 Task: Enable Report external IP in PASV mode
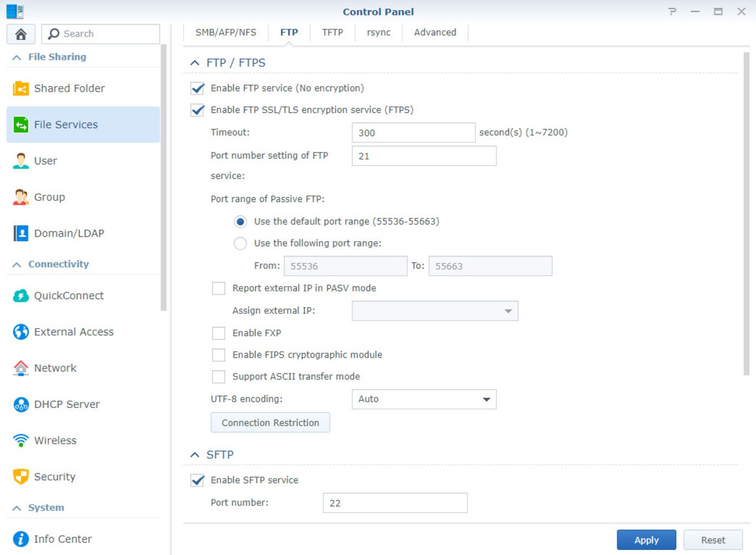tap(218, 288)
